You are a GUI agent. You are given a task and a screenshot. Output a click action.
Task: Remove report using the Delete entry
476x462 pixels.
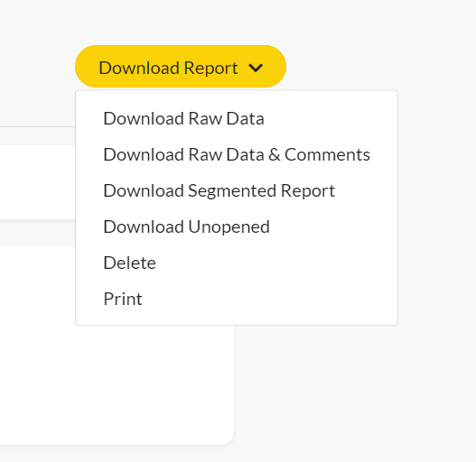click(x=130, y=263)
